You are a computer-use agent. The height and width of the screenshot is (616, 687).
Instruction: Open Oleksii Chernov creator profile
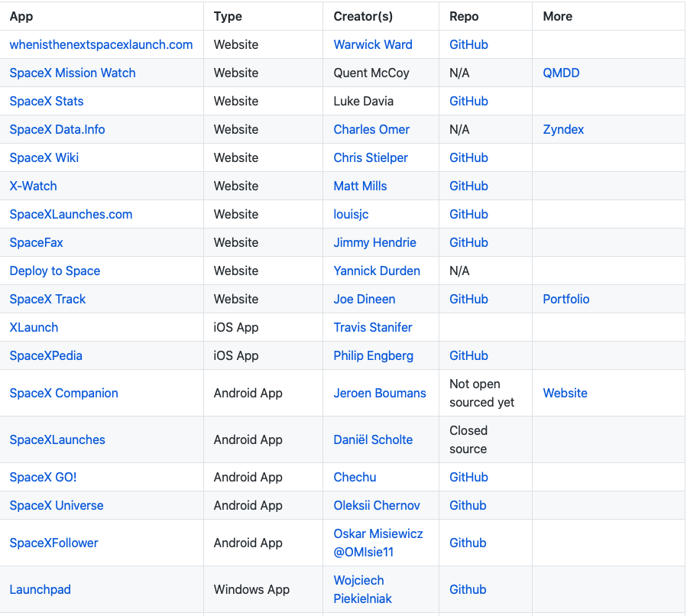[x=377, y=505]
